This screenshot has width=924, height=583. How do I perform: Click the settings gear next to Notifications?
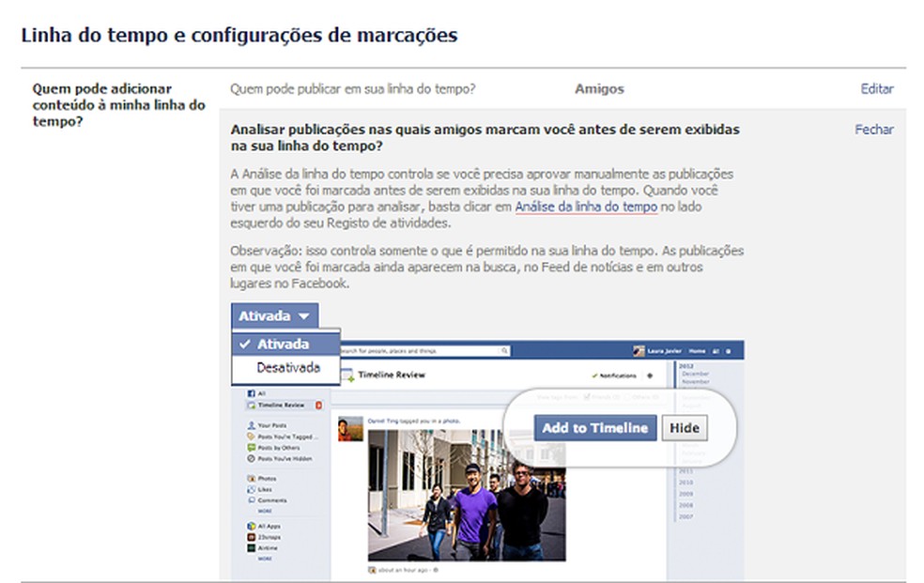coord(650,376)
